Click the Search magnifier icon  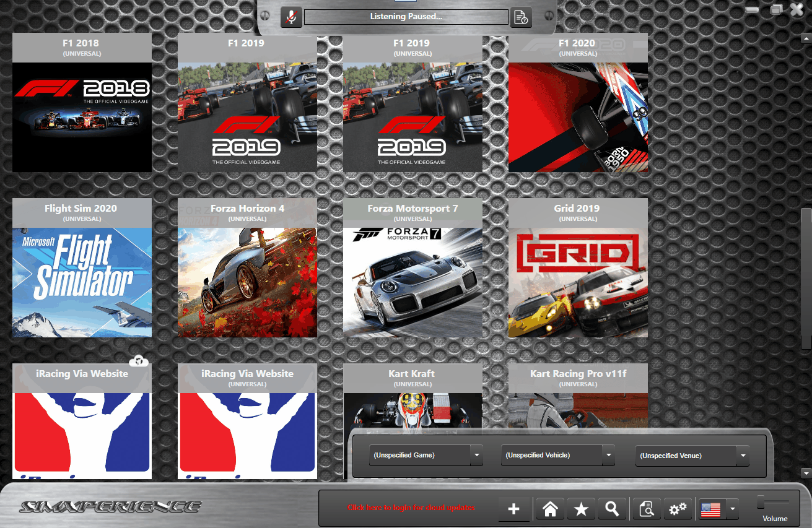[612, 508]
